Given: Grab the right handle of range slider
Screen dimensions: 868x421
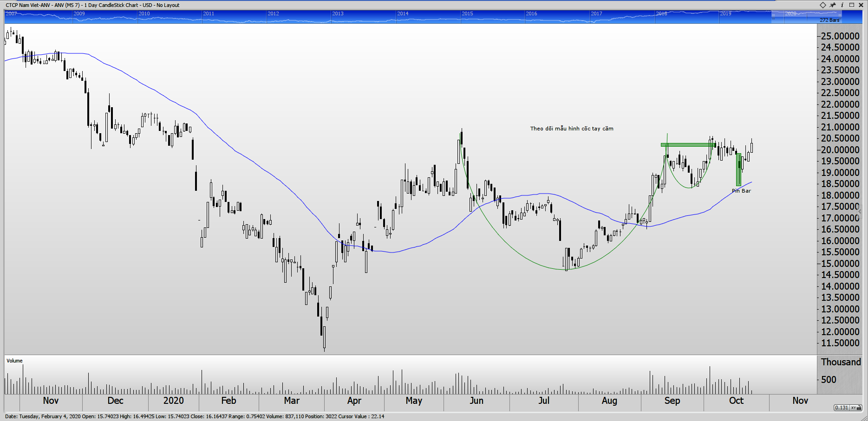Looking at the screenshot, I should coord(841,17).
